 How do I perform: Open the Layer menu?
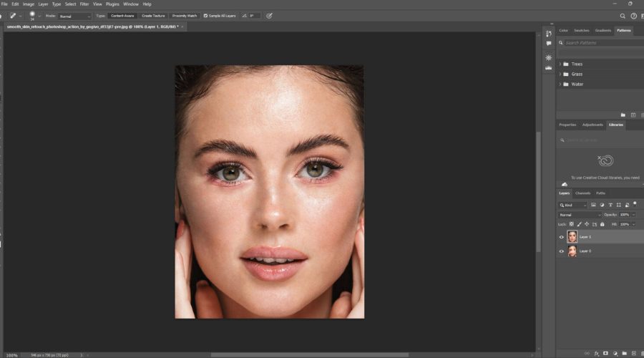43,4
